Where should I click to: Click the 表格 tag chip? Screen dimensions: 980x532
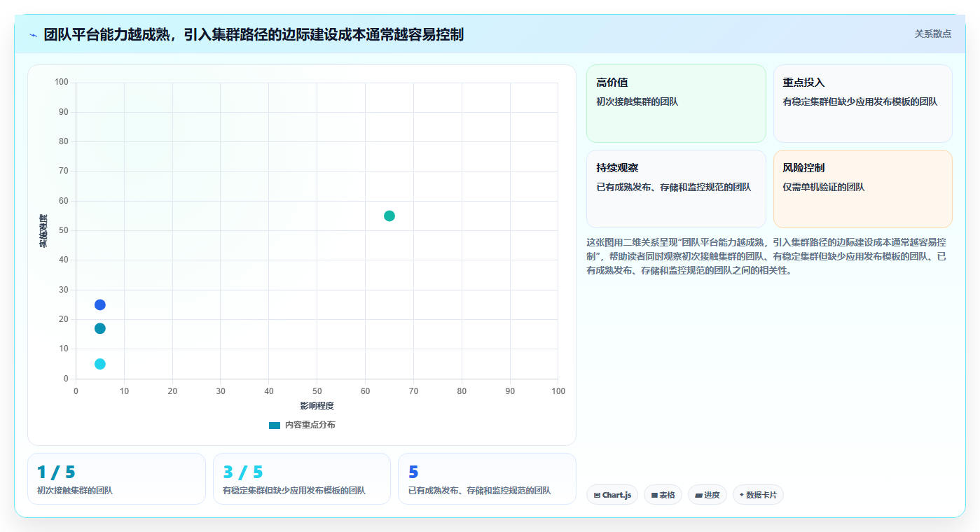663,495
